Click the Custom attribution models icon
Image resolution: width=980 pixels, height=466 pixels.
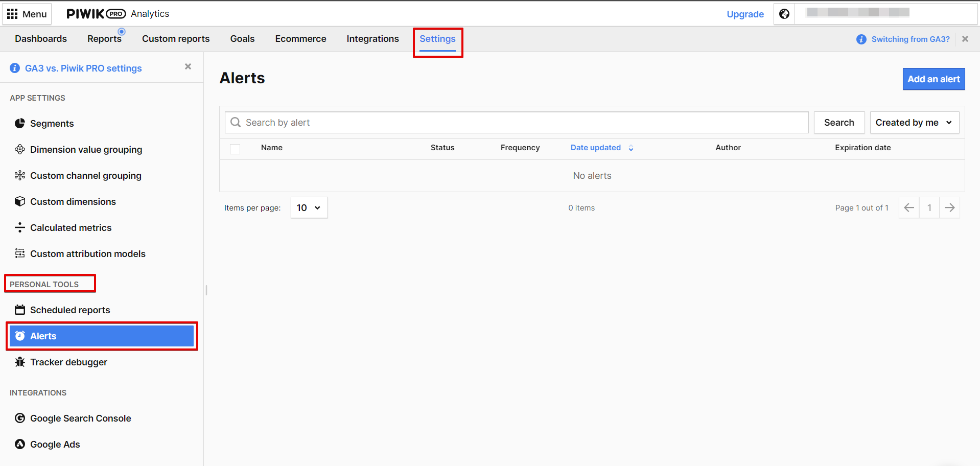click(x=20, y=253)
